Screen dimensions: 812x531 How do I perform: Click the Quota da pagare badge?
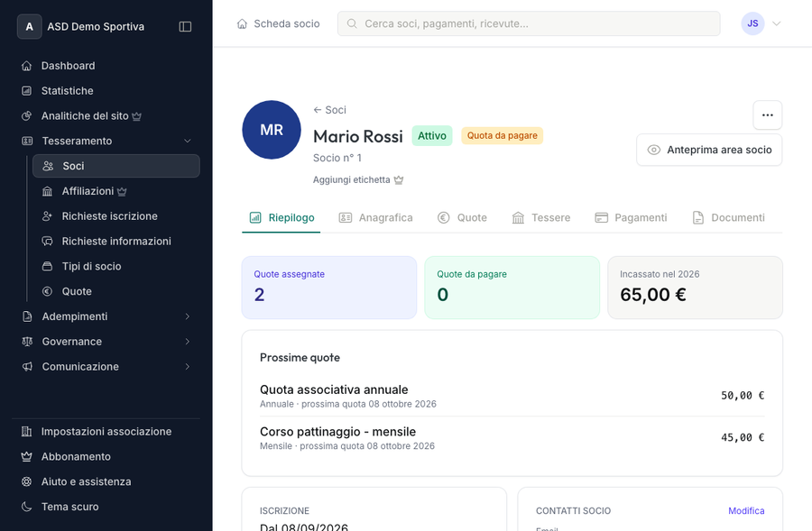click(x=502, y=135)
